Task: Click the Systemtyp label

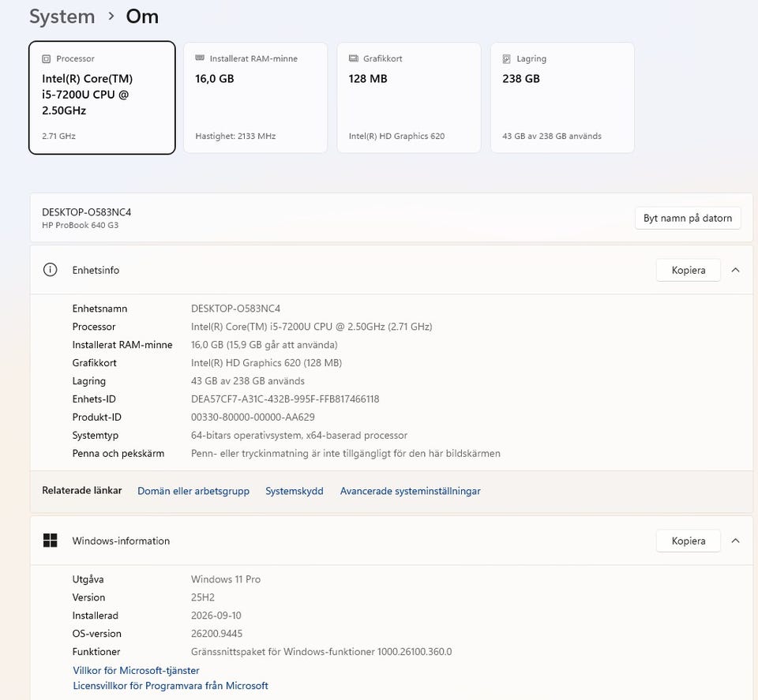Action: pos(96,436)
